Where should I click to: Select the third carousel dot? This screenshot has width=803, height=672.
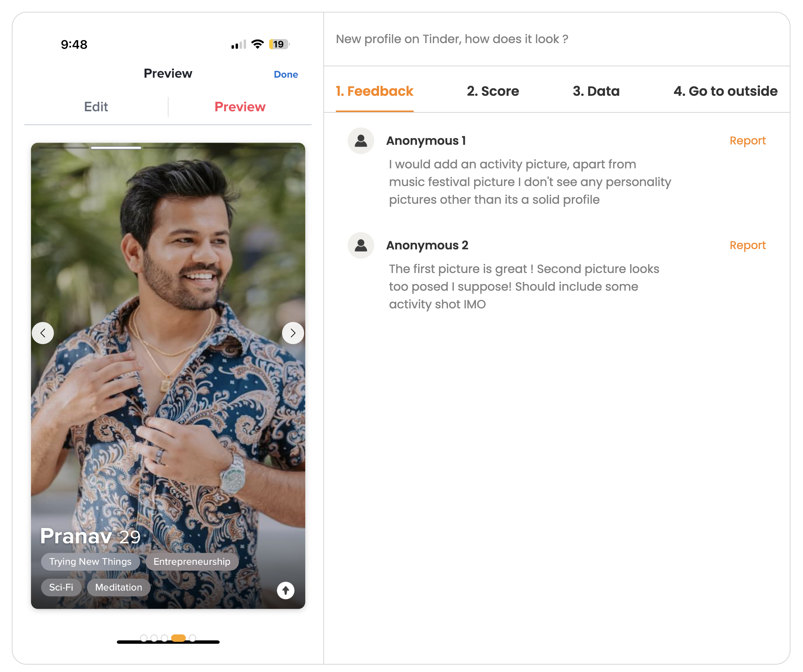coord(164,638)
